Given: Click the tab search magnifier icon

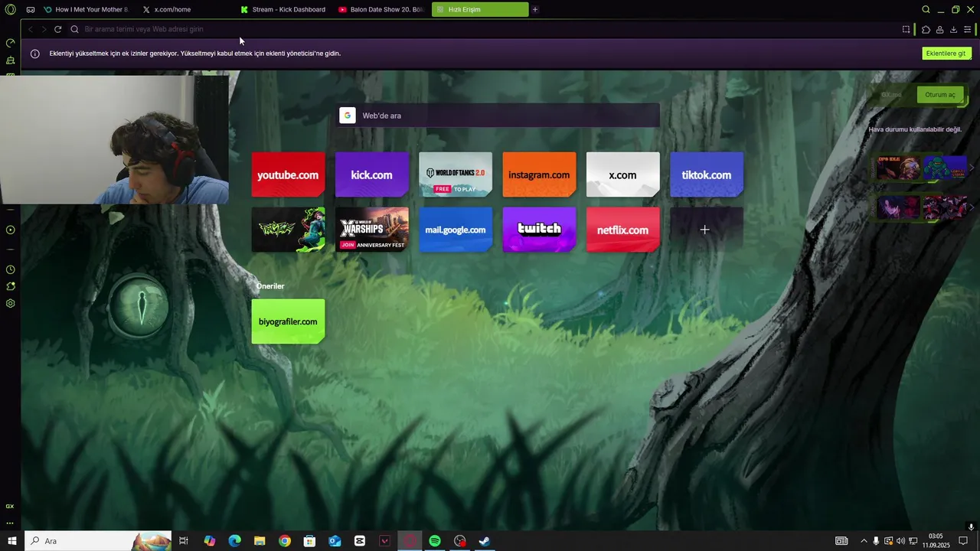Looking at the screenshot, I should click(926, 9).
